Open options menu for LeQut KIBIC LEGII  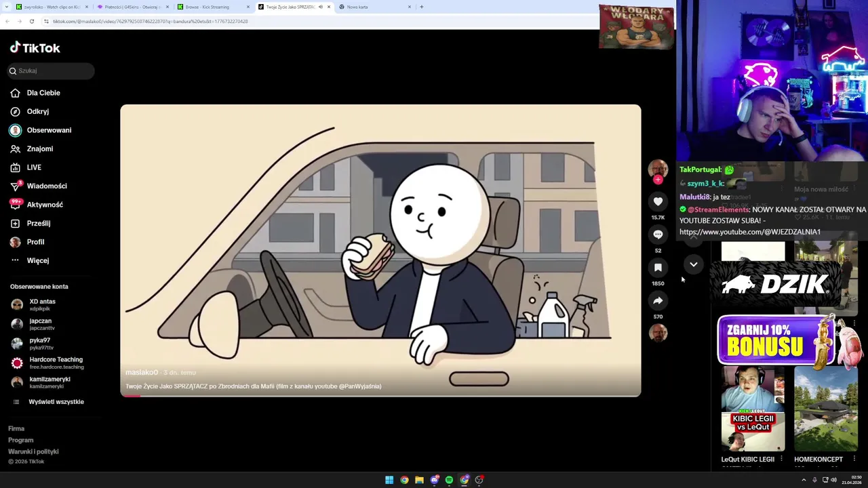pyautogui.click(x=781, y=460)
